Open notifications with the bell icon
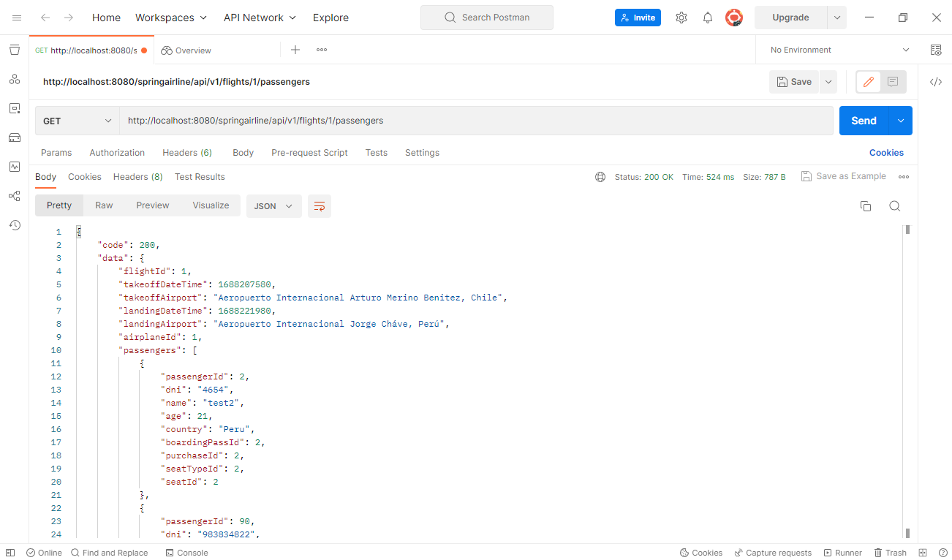Screen dimensions: 952x560 click(707, 17)
